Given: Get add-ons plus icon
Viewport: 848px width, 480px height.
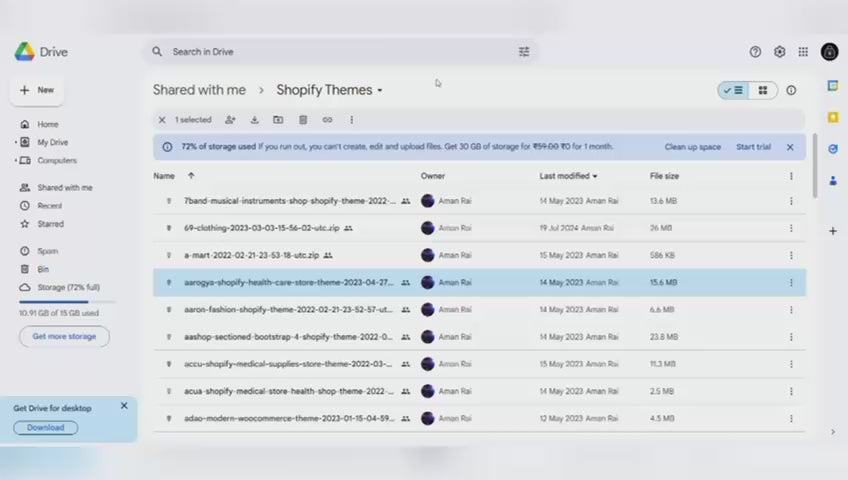Looking at the screenshot, I should click(833, 231).
